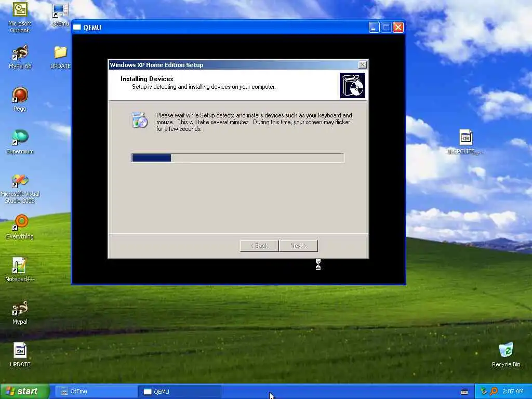Close the Windows XP Setup dialog
The width and height of the screenshot is (532, 399).
tap(362, 65)
